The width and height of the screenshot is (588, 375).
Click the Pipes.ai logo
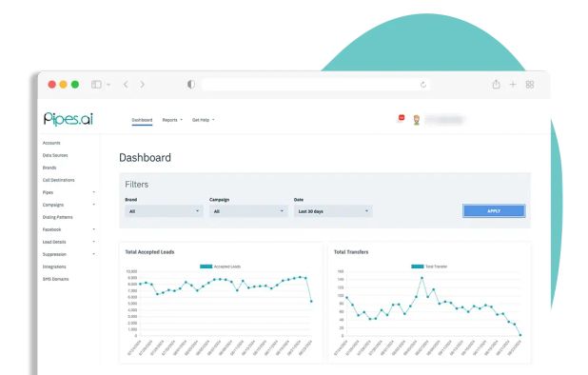click(69, 119)
